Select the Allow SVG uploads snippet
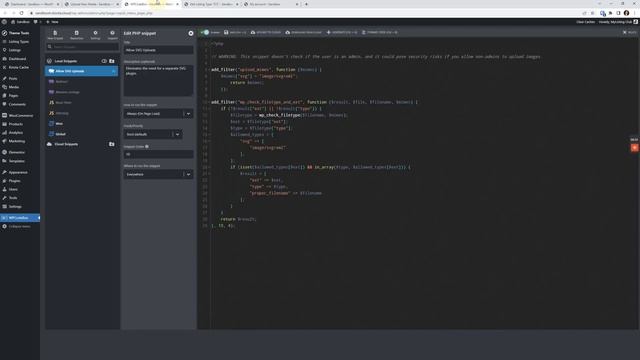 click(x=81, y=71)
